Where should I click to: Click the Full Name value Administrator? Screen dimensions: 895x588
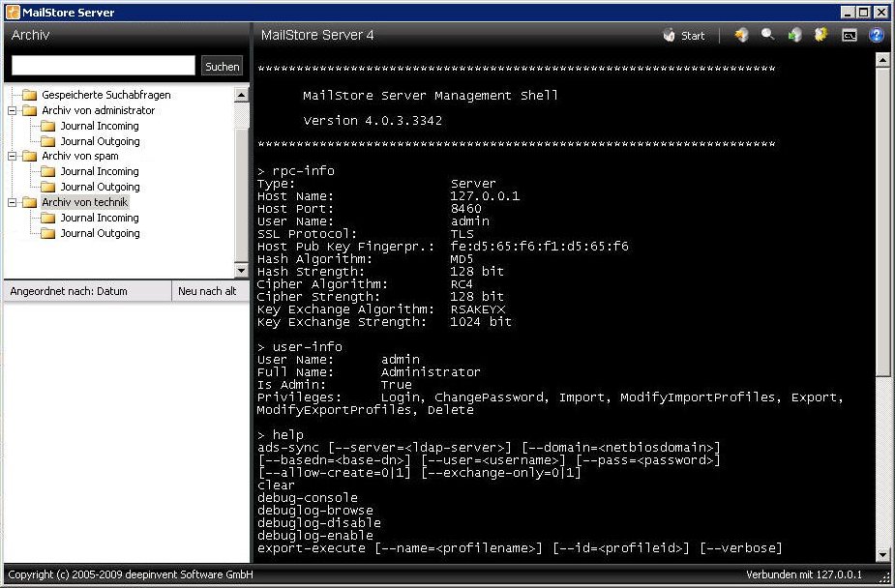coord(431,371)
